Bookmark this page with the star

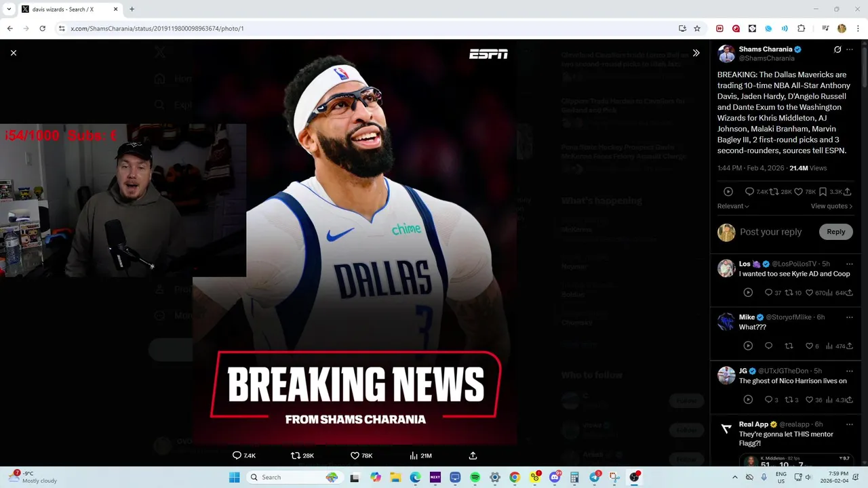click(697, 28)
